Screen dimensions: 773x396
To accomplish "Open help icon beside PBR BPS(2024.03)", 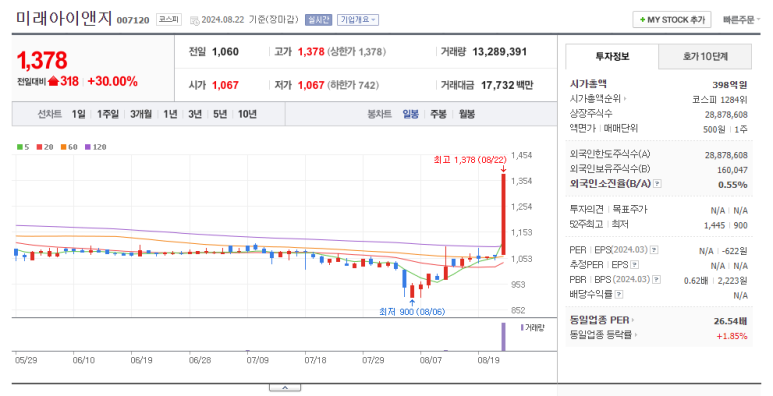I will click(x=657, y=280).
